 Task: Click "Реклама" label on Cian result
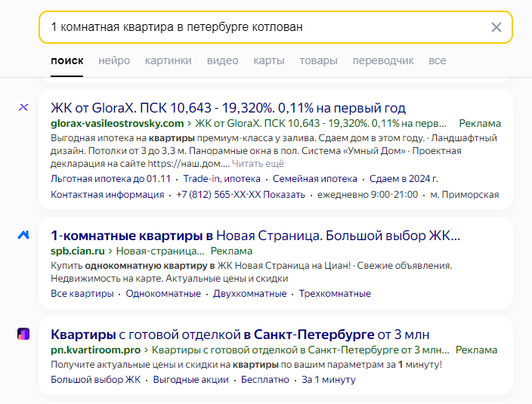(x=231, y=251)
